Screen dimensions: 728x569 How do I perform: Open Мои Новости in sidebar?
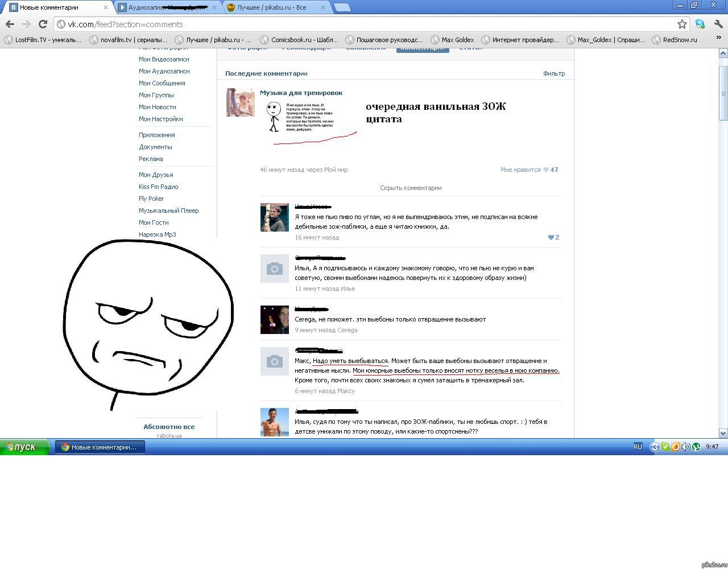tap(158, 107)
